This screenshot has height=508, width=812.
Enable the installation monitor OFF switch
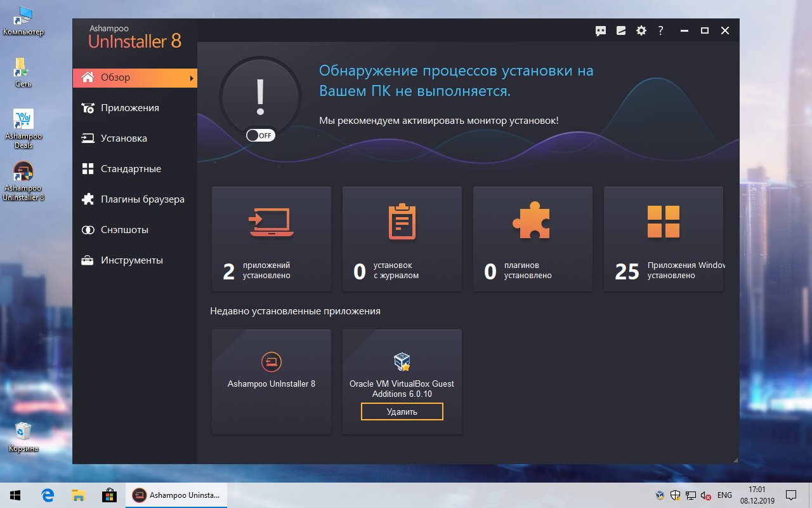pyautogui.click(x=260, y=135)
